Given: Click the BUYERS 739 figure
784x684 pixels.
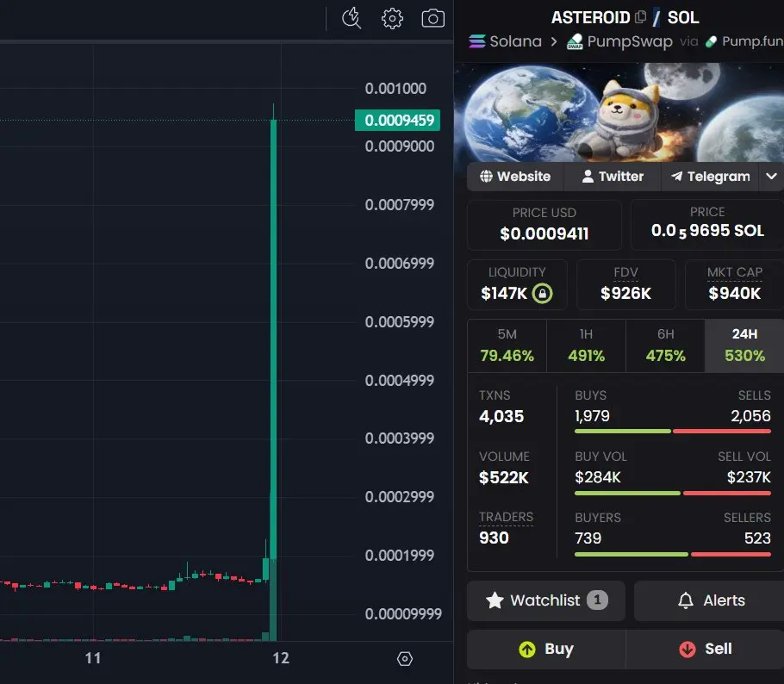Looking at the screenshot, I should point(588,538).
